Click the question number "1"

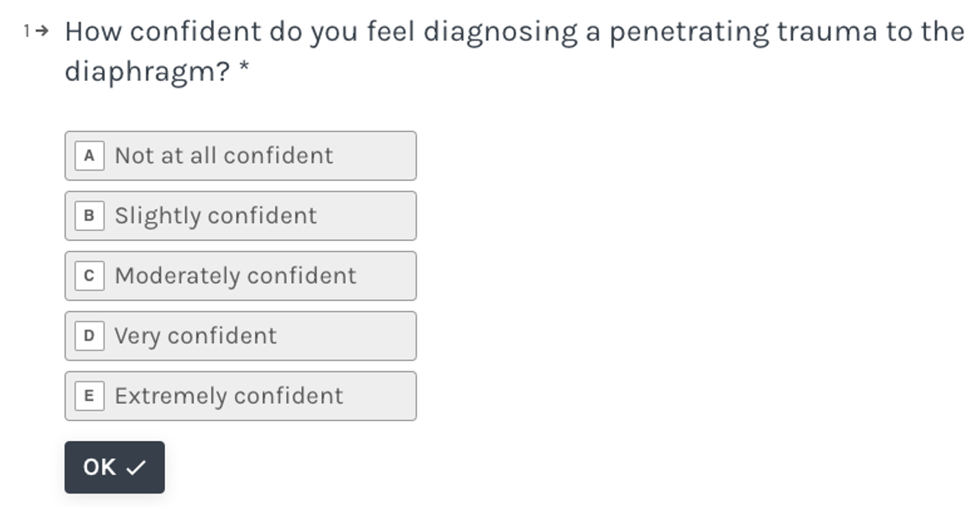(x=26, y=31)
